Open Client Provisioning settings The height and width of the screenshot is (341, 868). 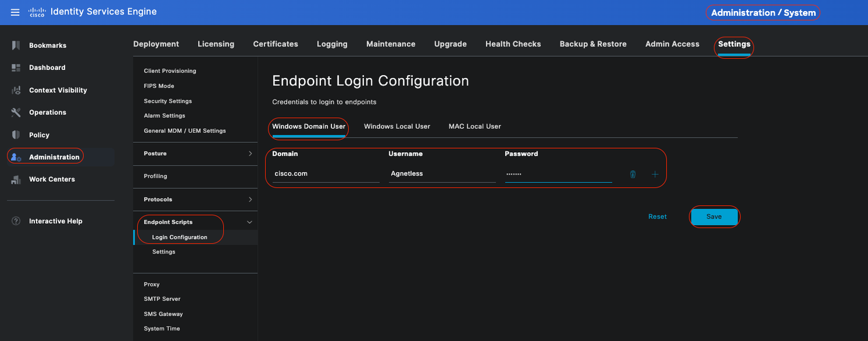click(x=170, y=71)
